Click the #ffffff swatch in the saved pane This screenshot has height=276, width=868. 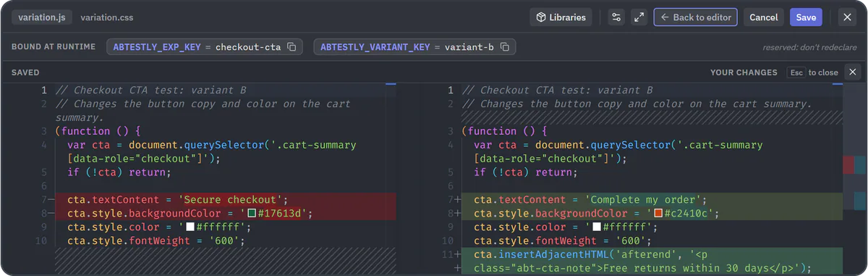(190, 227)
